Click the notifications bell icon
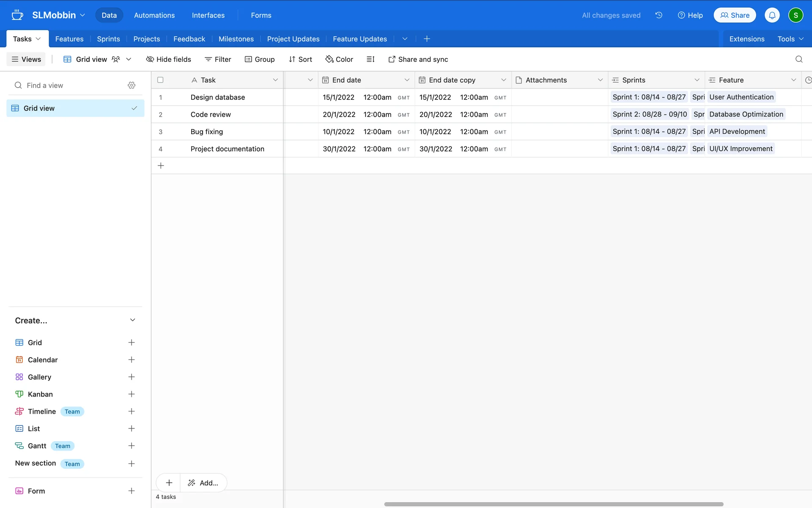812x508 pixels. [772, 15]
